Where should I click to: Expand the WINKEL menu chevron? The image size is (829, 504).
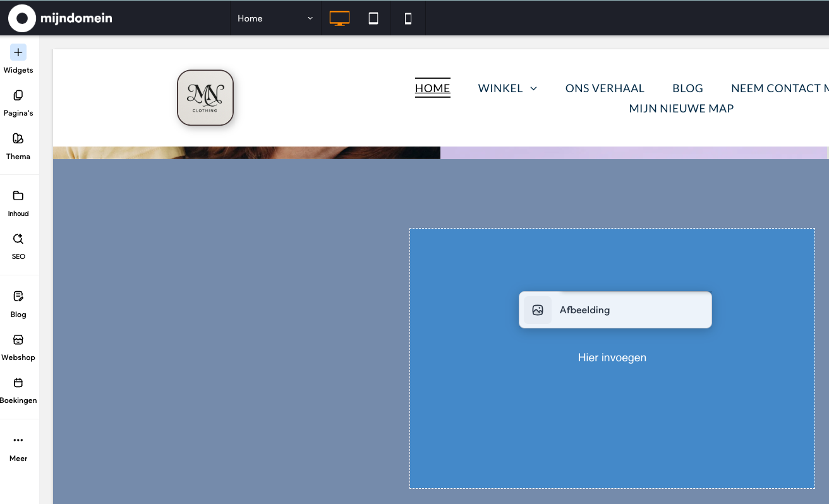click(x=533, y=88)
